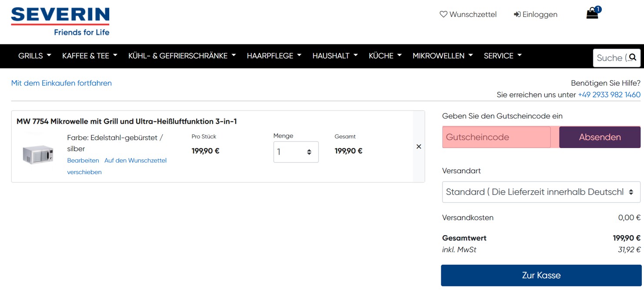Click the Gutscheincode input field

click(x=496, y=137)
